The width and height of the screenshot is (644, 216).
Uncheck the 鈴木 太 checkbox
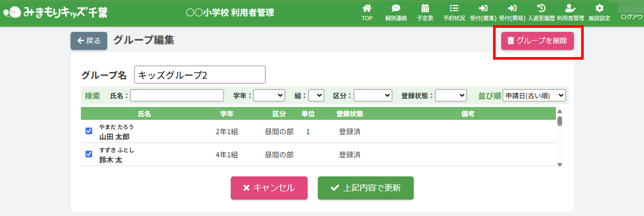coord(89,154)
